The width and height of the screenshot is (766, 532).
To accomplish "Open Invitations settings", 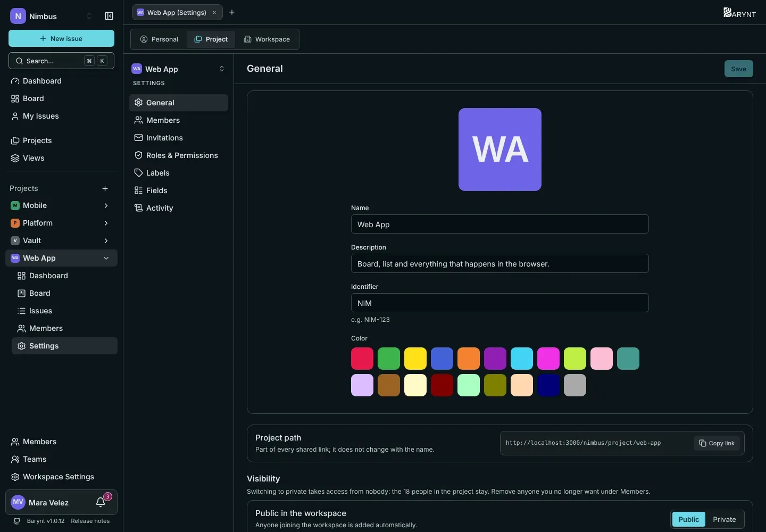I will coord(178,138).
